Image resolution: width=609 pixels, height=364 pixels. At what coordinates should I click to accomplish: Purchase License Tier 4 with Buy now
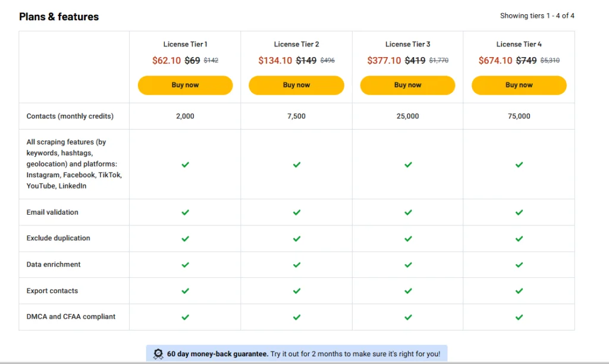(519, 85)
